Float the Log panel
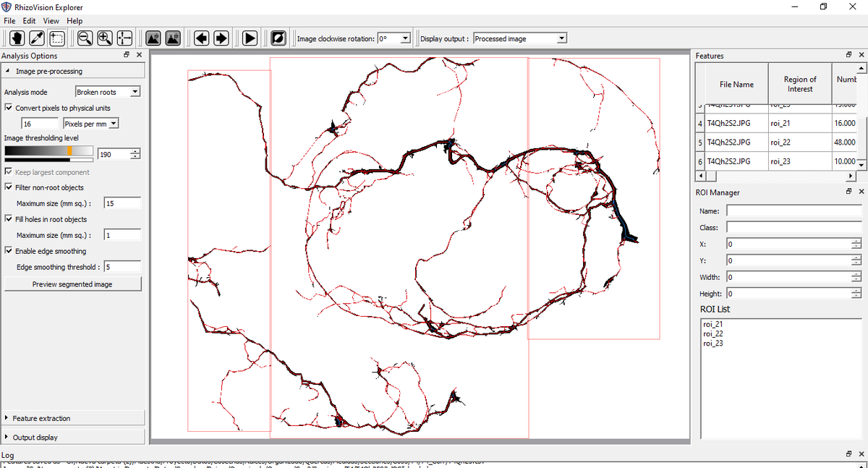This screenshot has height=468, width=868. point(848,454)
